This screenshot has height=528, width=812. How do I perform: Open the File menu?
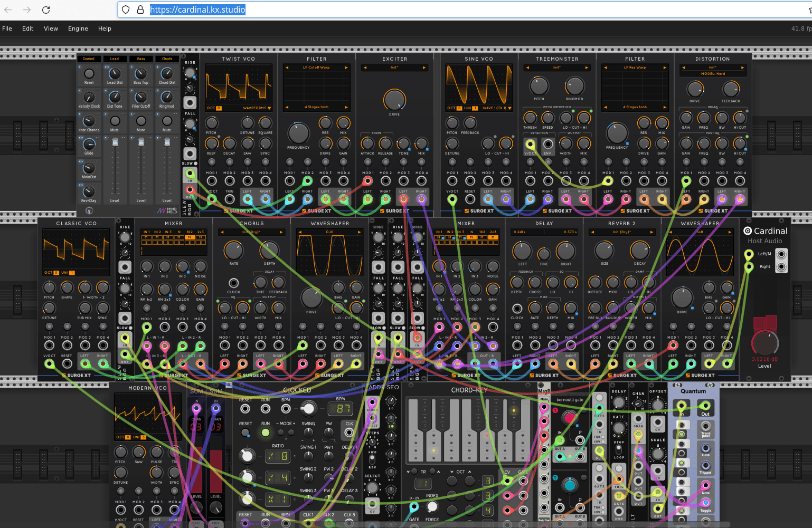coord(7,28)
